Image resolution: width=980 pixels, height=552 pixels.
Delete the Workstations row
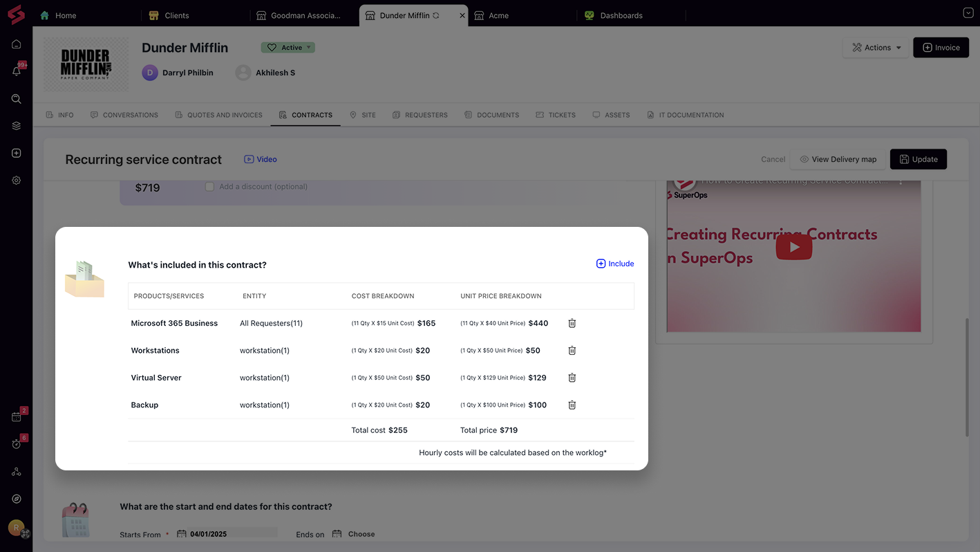click(572, 350)
